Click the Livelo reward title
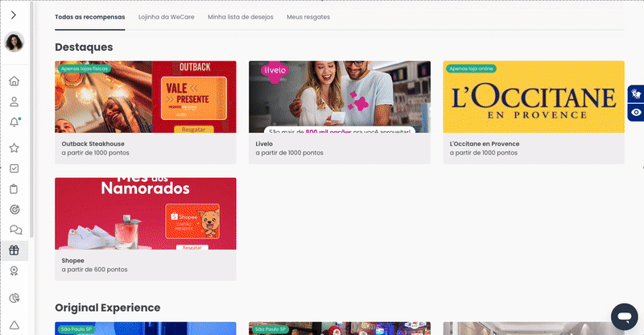This screenshot has width=644, height=335. tap(264, 144)
